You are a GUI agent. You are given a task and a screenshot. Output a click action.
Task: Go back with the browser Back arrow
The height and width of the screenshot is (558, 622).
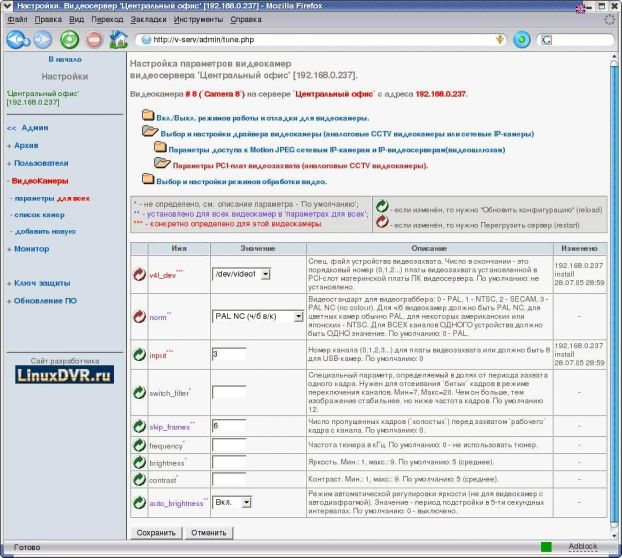pos(17,40)
